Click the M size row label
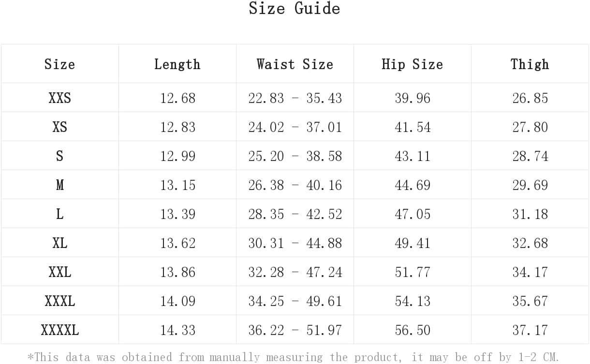590x364 pixels. [x=59, y=185]
